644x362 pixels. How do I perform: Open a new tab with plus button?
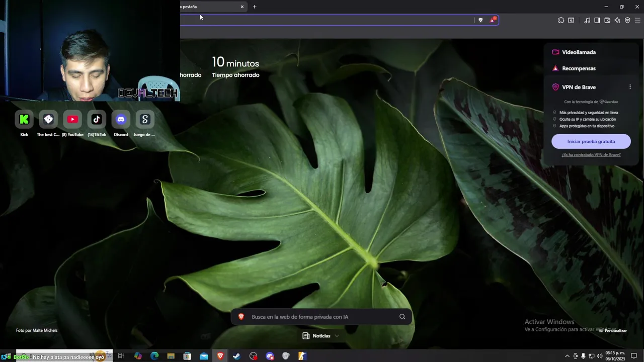pyautogui.click(x=255, y=7)
